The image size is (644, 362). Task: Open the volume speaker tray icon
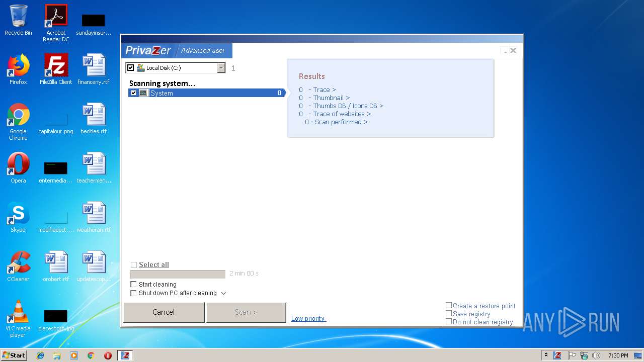click(597, 355)
